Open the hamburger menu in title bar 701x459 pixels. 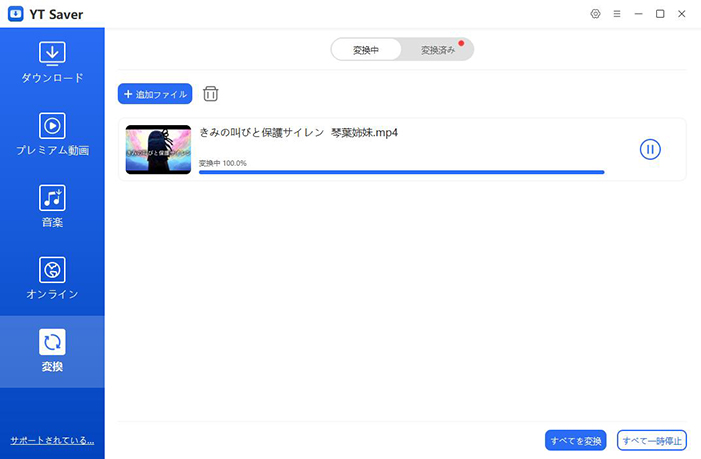click(617, 14)
